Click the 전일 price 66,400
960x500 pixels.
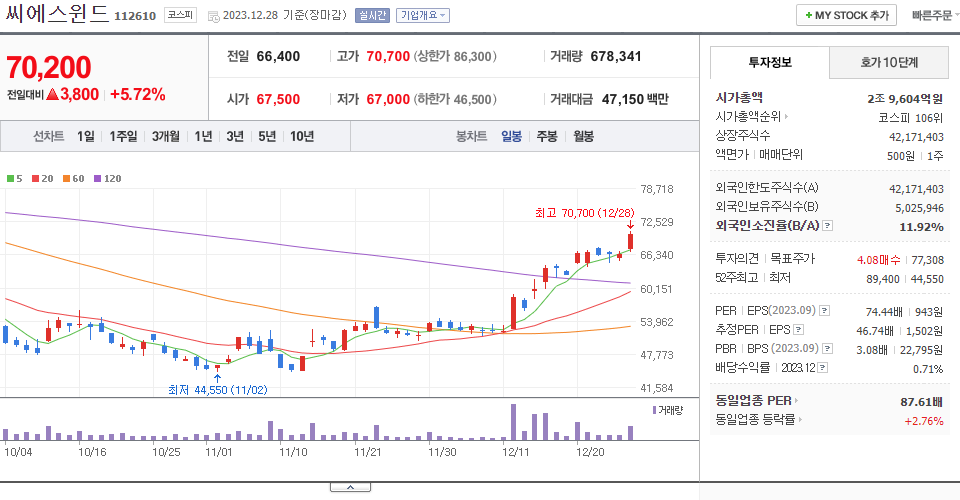279,56
